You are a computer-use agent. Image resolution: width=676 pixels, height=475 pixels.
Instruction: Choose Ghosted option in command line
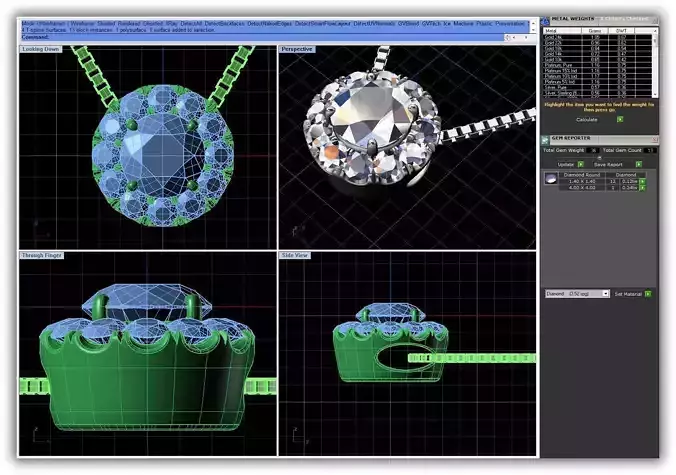pos(153,24)
